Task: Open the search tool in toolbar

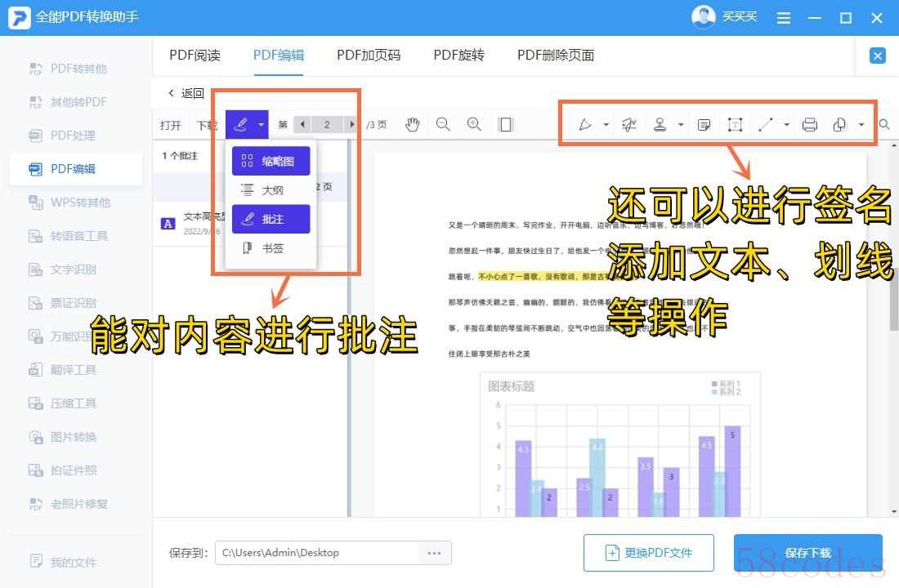Action: pyautogui.click(x=884, y=125)
